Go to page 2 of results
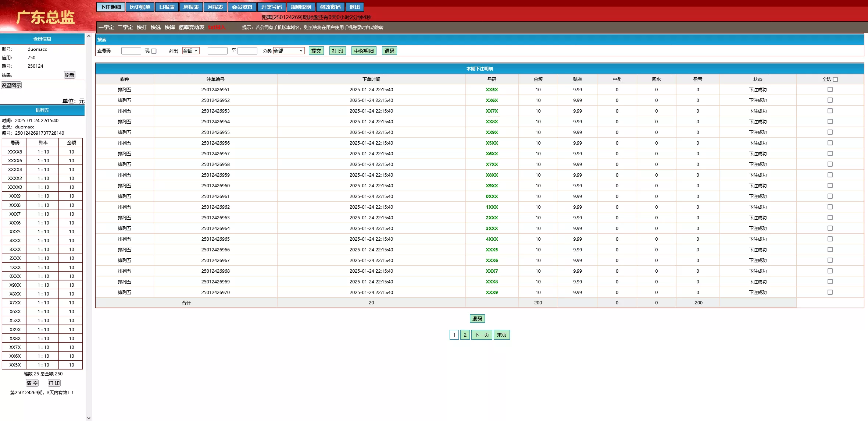 [465, 335]
